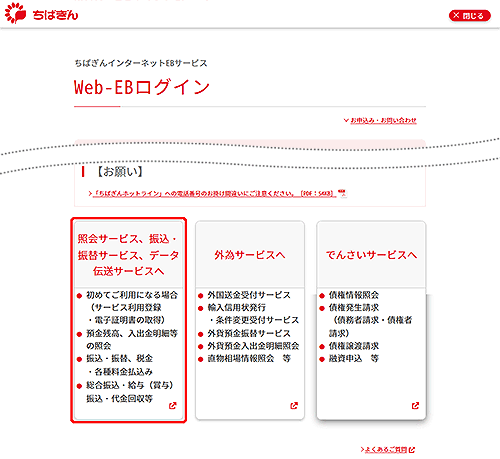Screen dimensions: 500x459
Task: Click the 債権譲渡請求 list item
Action: 354,346
